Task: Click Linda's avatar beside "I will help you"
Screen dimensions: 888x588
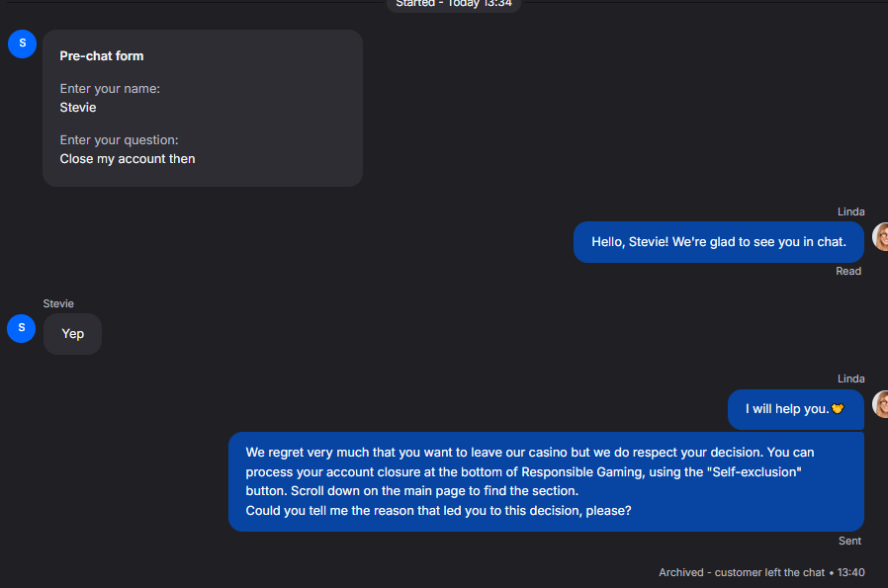Action: pos(880,404)
